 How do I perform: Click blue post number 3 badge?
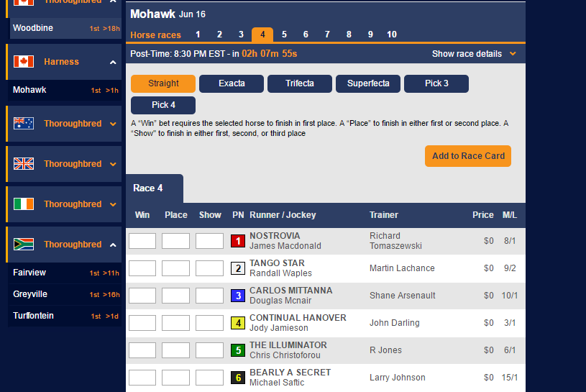tap(238, 296)
